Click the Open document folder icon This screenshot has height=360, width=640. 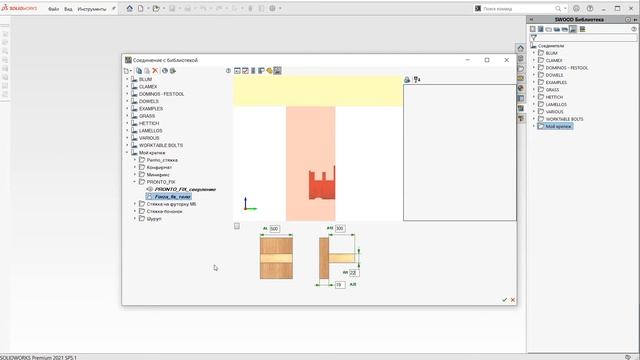coord(156,8)
